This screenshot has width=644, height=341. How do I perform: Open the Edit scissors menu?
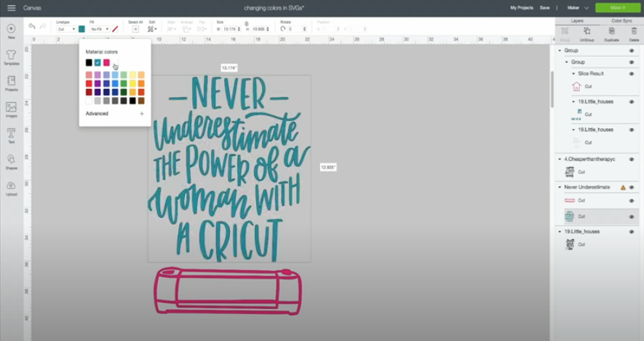coord(152,29)
